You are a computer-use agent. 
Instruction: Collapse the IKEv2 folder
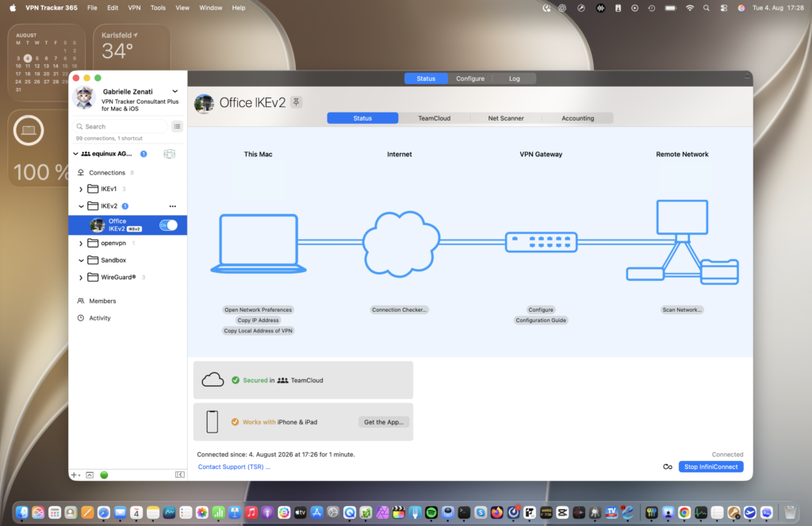(x=81, y=206)
